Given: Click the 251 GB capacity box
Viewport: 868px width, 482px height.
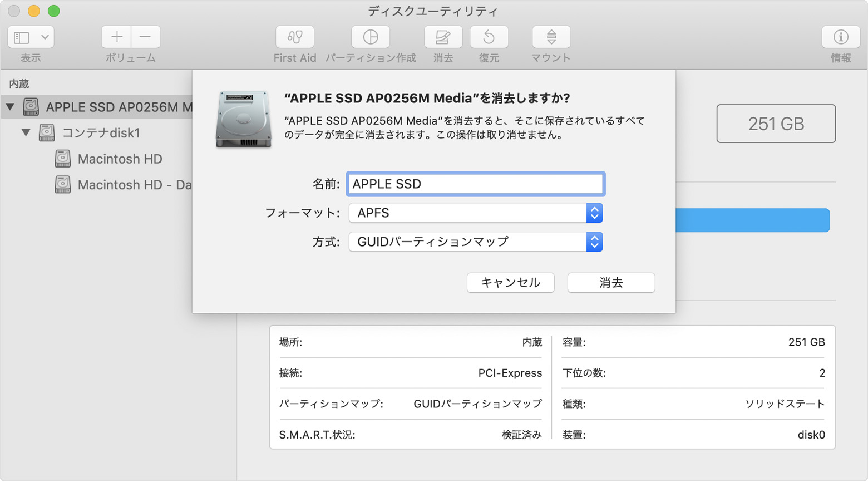Looking at the screenshot, I should [x=776, y=124].
